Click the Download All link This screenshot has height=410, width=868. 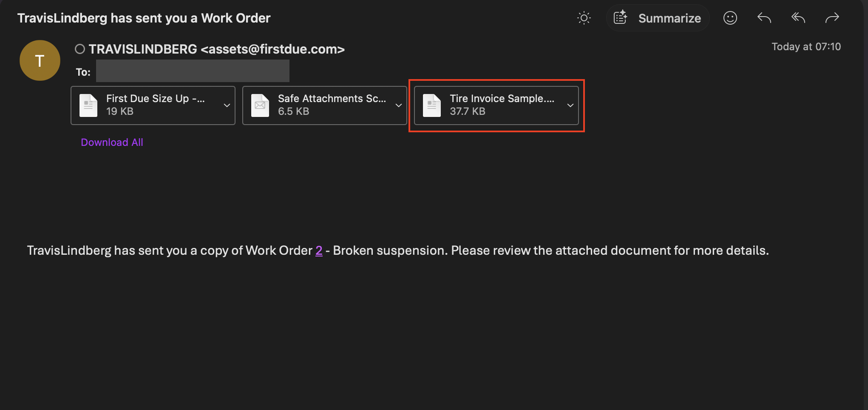112,142
